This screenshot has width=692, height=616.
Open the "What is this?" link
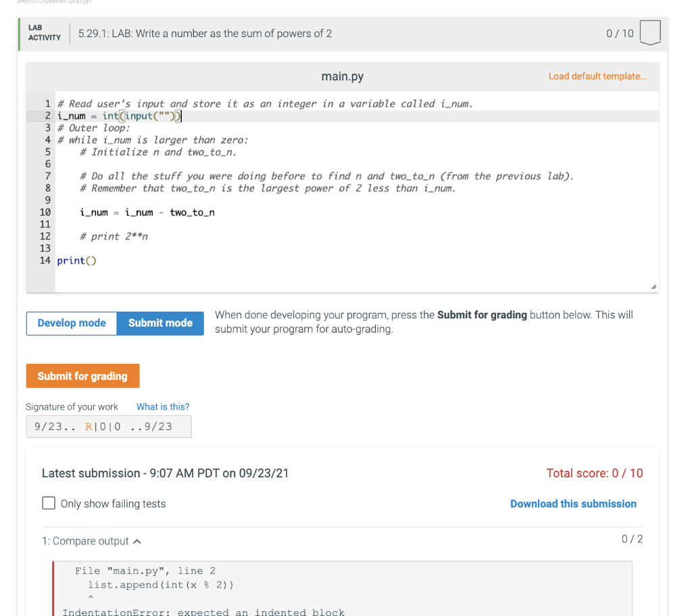point(162,406)
